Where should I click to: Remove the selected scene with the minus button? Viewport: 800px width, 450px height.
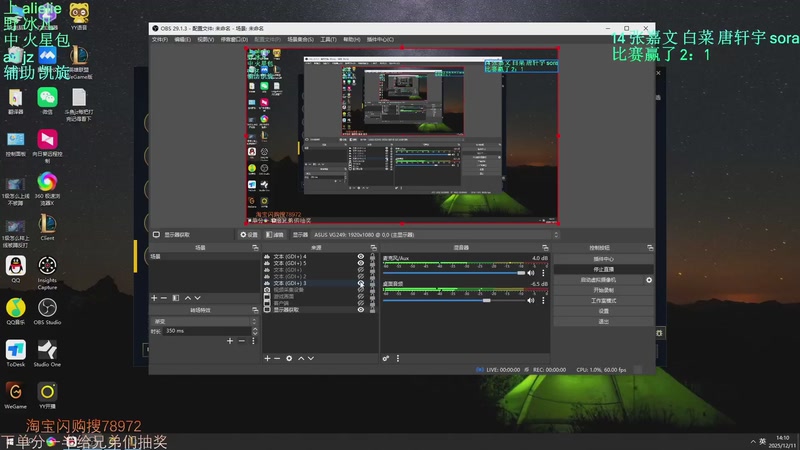pyautogui.click(x=164, y=298)
